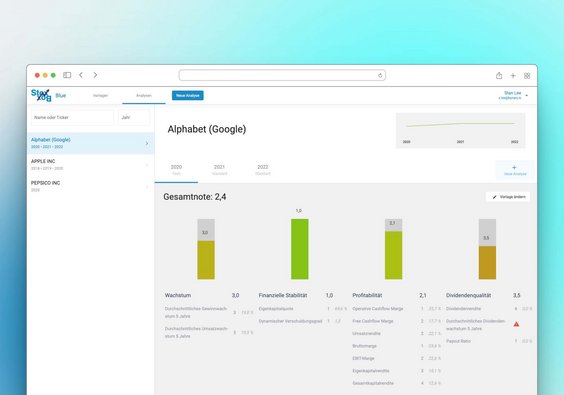Click the browser address bar
The height and width of the screenshot is (395, 564).
282,75
